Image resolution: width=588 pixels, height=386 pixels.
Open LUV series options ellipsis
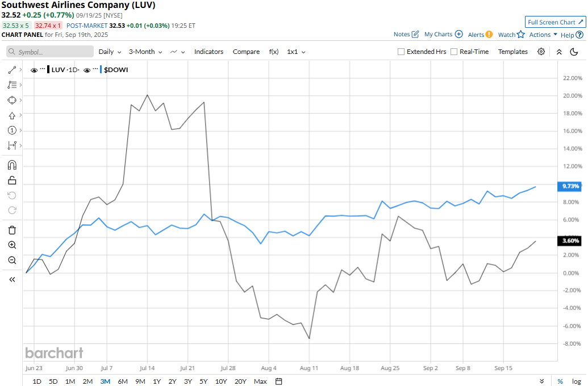(x=43, y=69)
